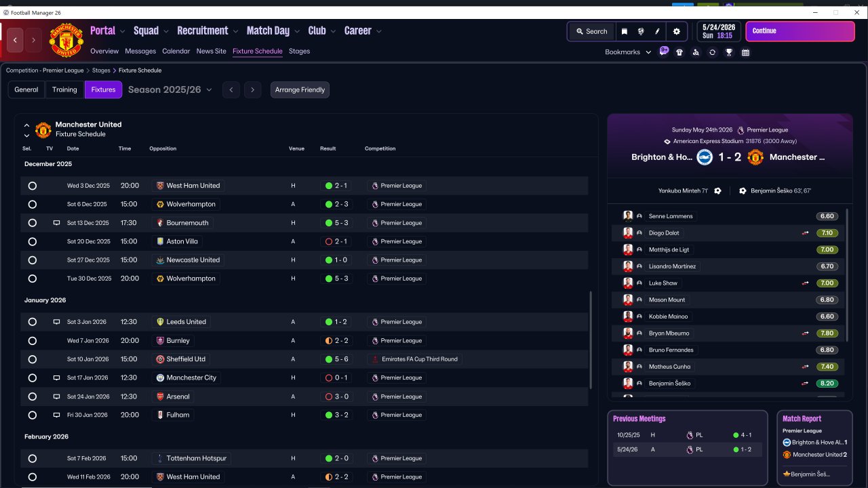Image resolution: width=868 pixels, height=488 pixels.
Task: Select the Newcastle United fixture radio
Action: pos(32,260)
